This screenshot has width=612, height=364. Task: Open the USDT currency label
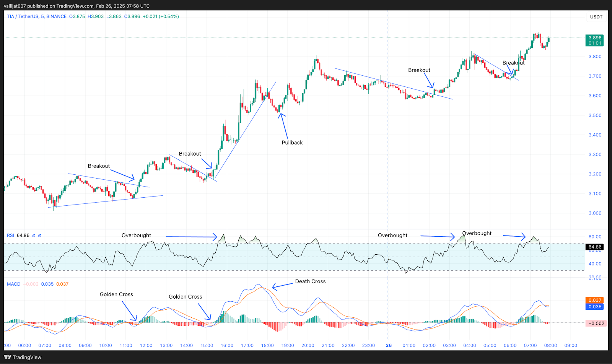(x=596, y=17)
